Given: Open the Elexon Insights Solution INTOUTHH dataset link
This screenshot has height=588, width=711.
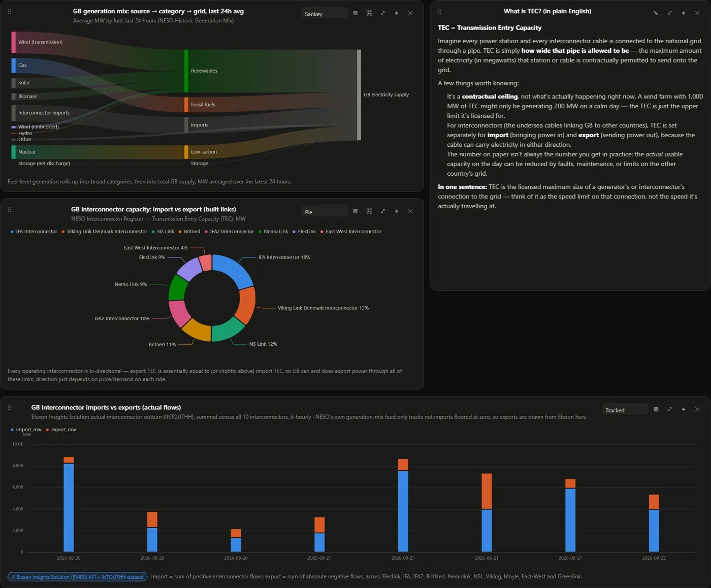Looking at the screenshot, I should (78, 577).
